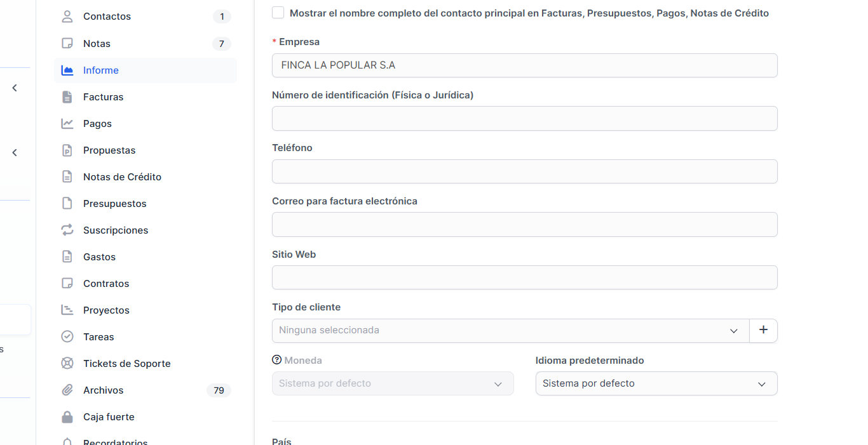Click the Caja fuerte lock icon
The width and height of the screenshot is (868, 445).
67,417
